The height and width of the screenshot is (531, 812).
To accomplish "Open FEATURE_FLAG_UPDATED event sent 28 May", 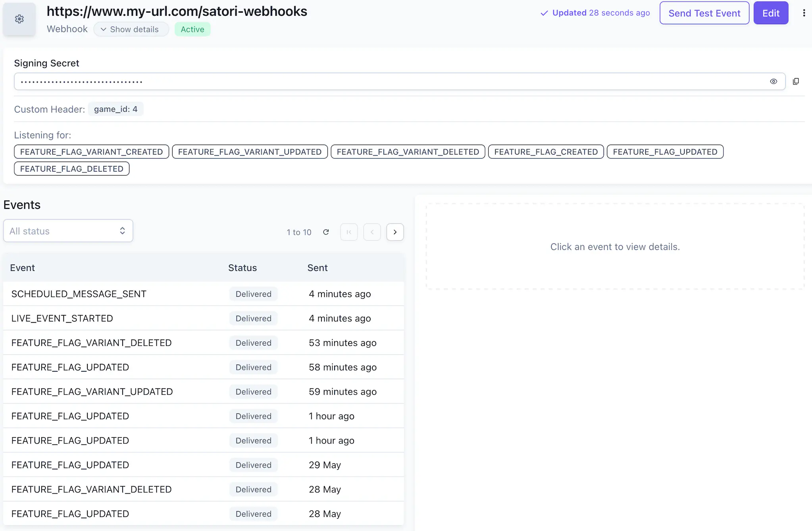I will 204,514.
